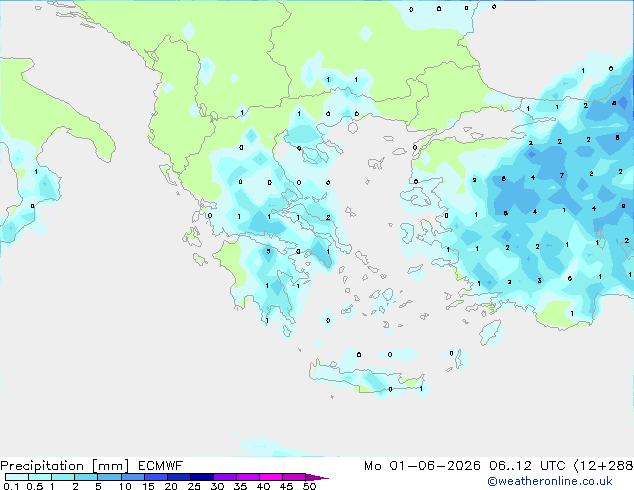Click the 1–2 mm legend color swatch
Viewport: 634px width, 490px height.
(63, 477)
